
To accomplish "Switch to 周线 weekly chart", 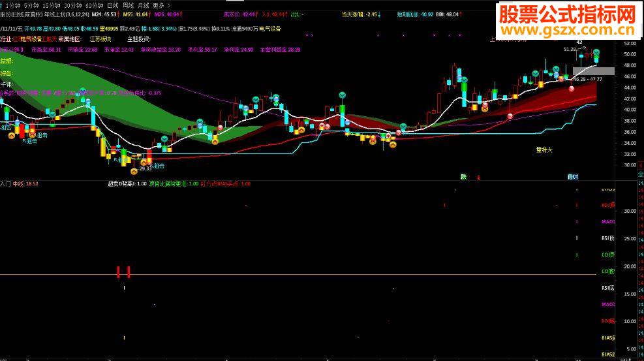I will click(x=128, y=5).
